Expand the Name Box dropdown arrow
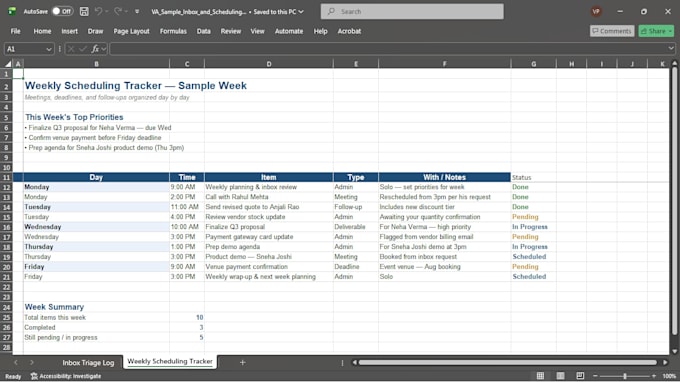Viewport: 680px width, 382px height. tap(49, 49)
